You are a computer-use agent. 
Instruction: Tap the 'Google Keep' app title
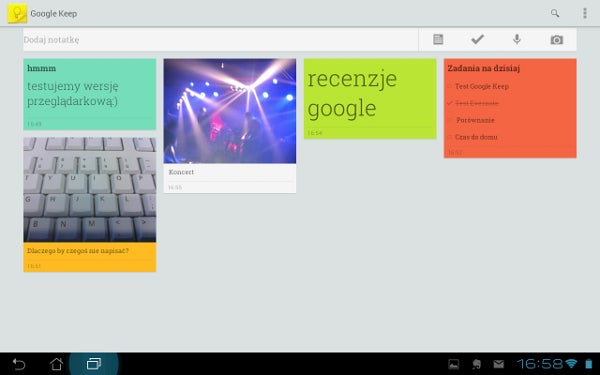coord(54,13)
